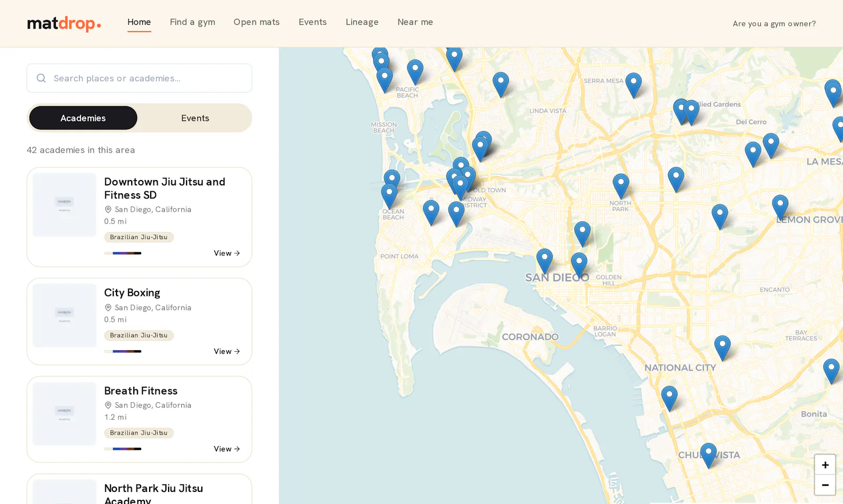Click Brazilian Jiu-Jitsu tag on City Boxing

(139, 335)
